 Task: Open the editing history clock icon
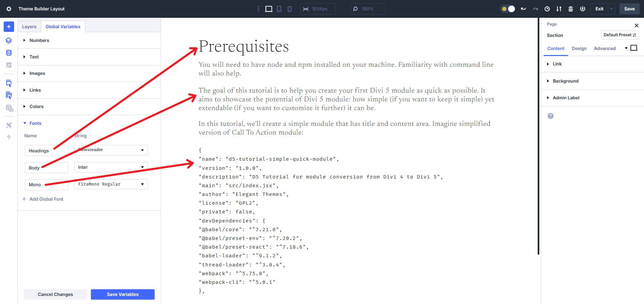pyautogui.click(x=547, y=9)
